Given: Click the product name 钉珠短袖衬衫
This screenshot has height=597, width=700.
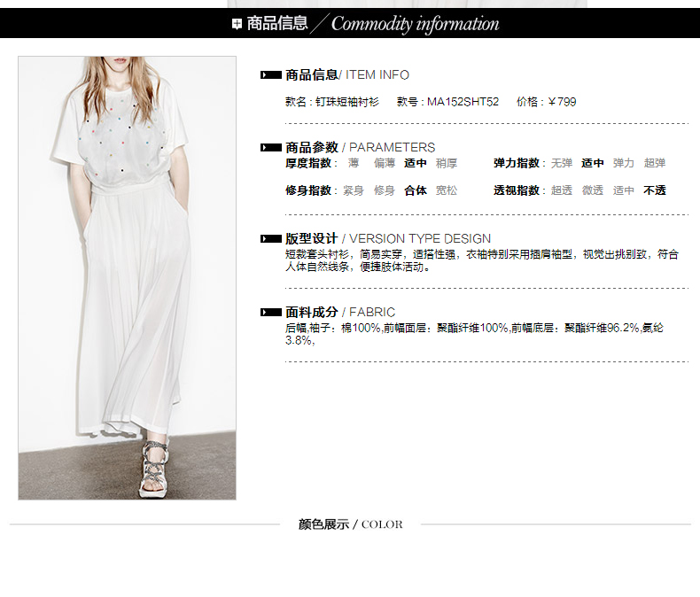Looking at the screenshot, I should [x=347, y=102].
